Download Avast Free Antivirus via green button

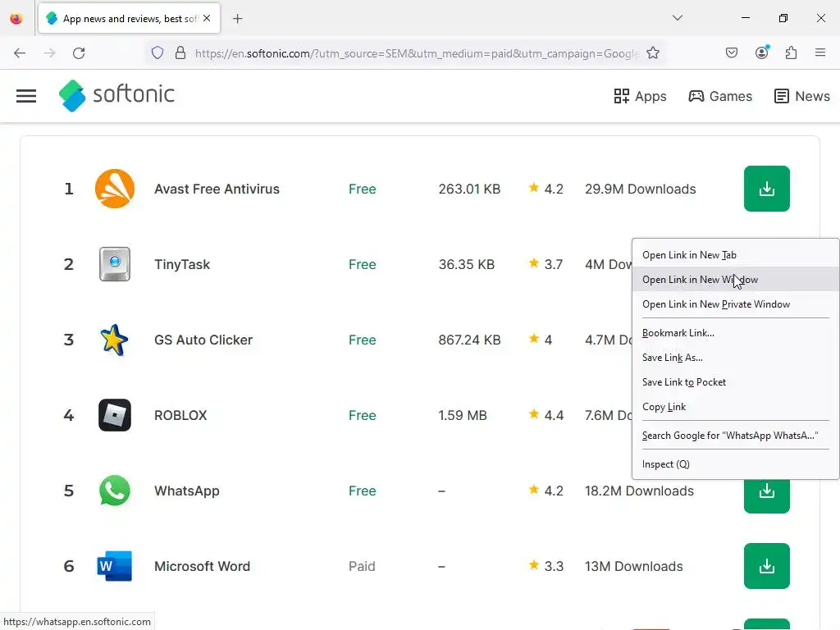point(767,189)
